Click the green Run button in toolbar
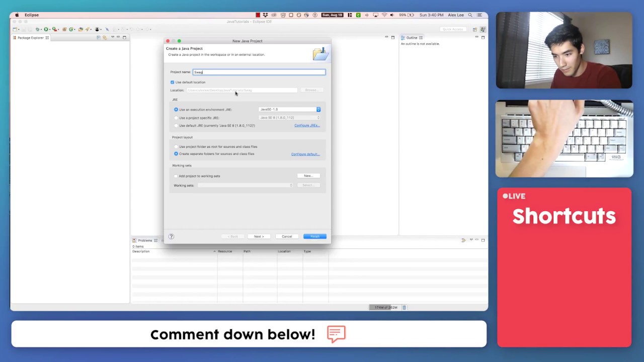 click(x=46, y=29)
